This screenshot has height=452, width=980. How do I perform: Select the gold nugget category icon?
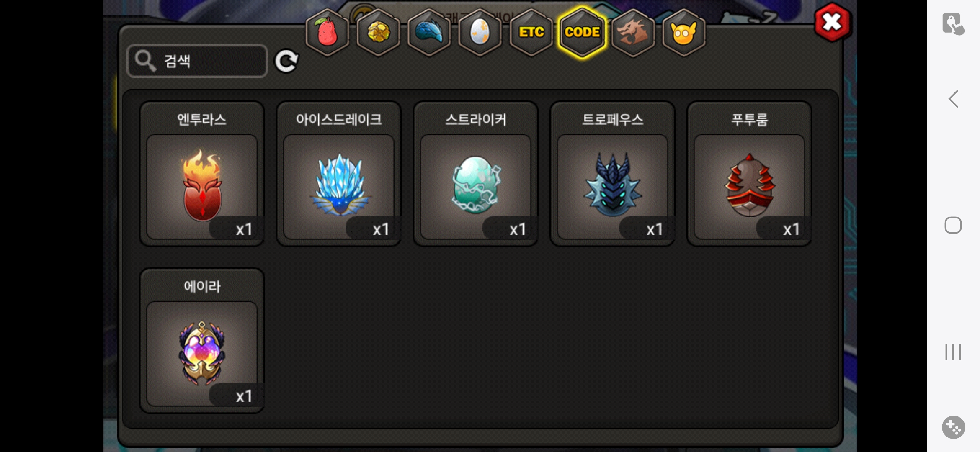pos(379,32)
